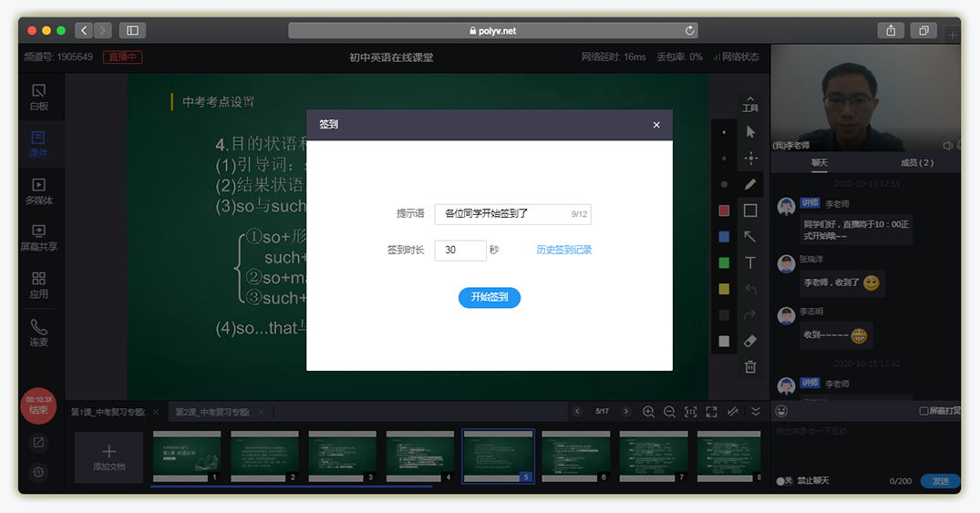Image resolution: width=980 pixels, height=513 pixels.
Task: Reload the page in Safari address bar
Action: coord(689,31)
